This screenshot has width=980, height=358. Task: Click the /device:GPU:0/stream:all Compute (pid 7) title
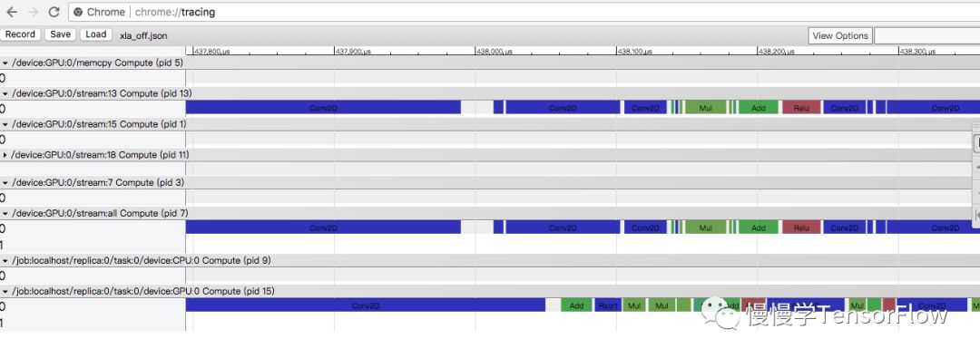[x=100, y=214]
